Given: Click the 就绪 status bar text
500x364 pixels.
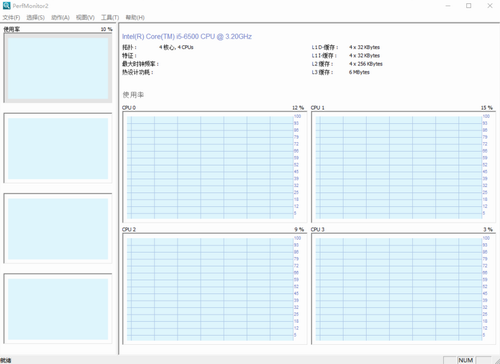Looking at the screenshot, I should pyautogui.click(x=6, y=360).
